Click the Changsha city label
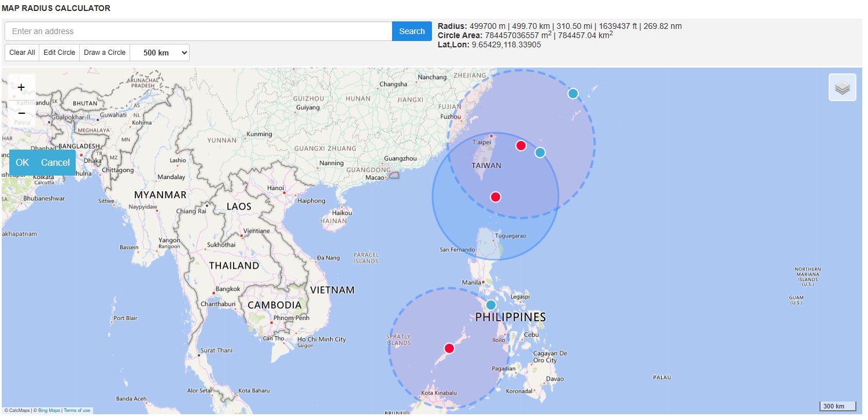 393,84
